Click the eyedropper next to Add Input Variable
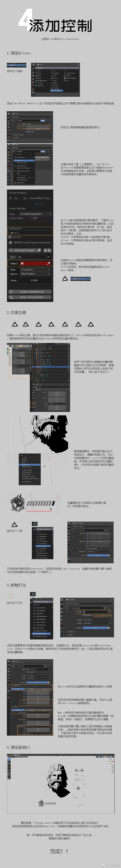This screenshot has height=868, width=121. pos(39,250)
